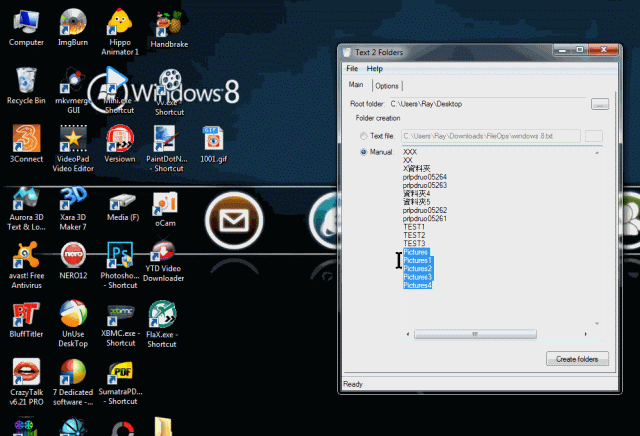The image size is (640, 436).
Task: Click the scroll down arrow of folder list
Action: [597, 323]
